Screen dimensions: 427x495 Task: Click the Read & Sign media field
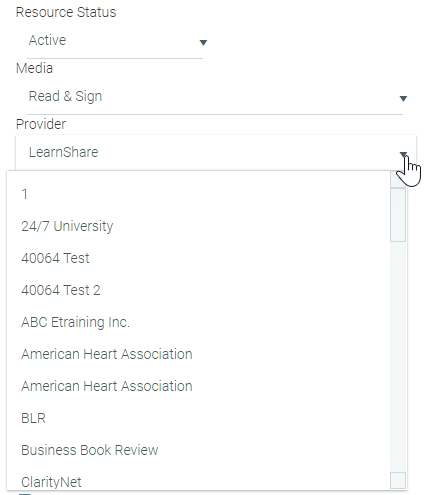tap(215, 99)
